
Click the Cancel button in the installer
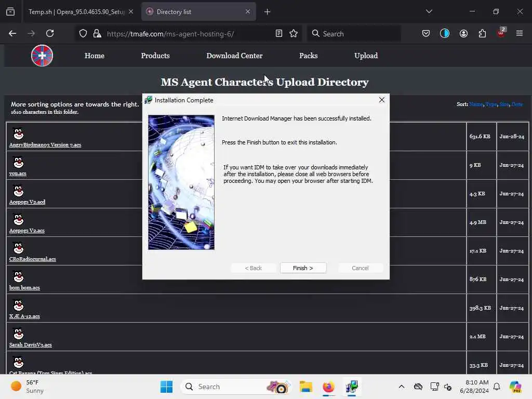tap(360, 268)
